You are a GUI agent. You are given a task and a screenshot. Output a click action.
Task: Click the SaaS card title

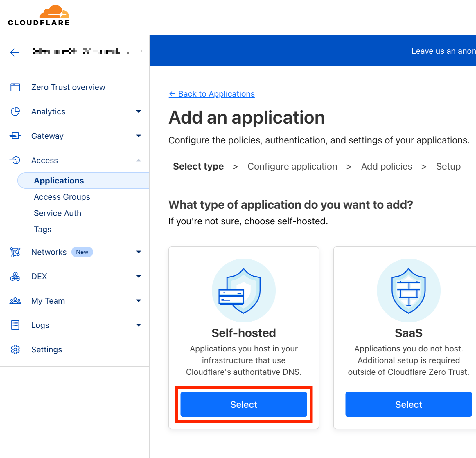pos(409,333)
